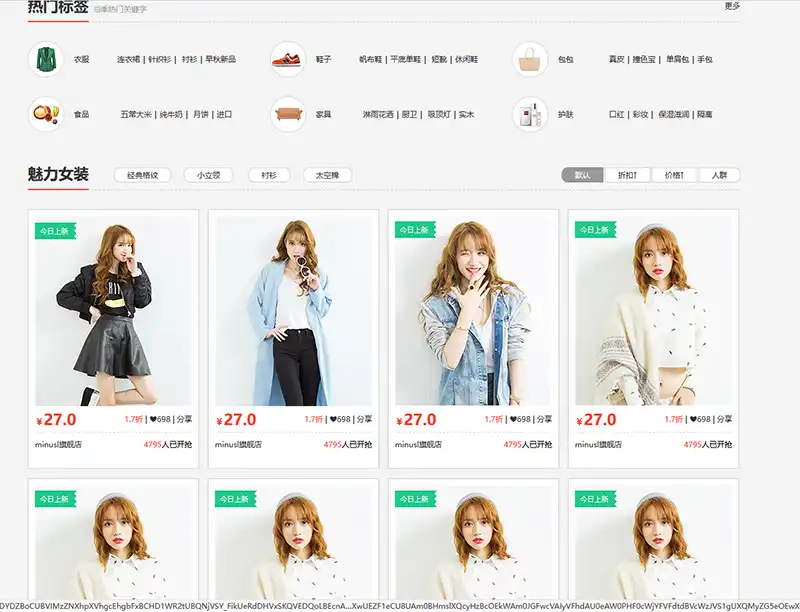Click the 彩妆 keyword link
This screenshot has width=800, height=612.
click(x=640, y=114)
